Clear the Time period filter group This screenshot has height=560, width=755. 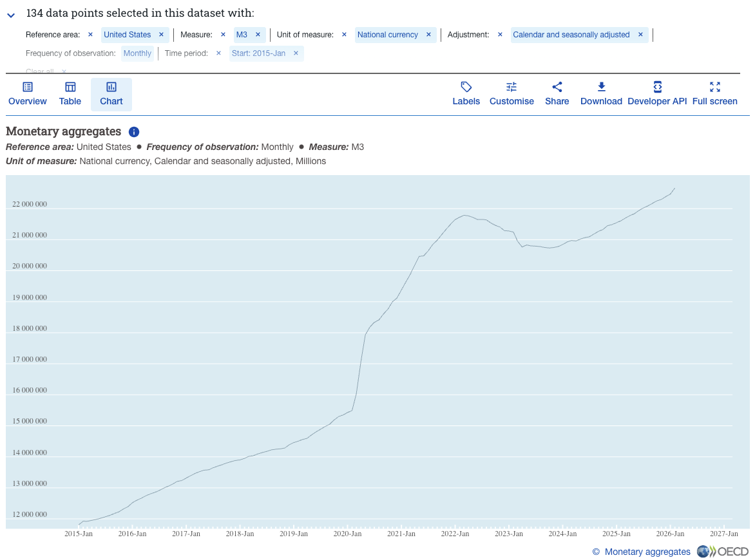(218, 53)
